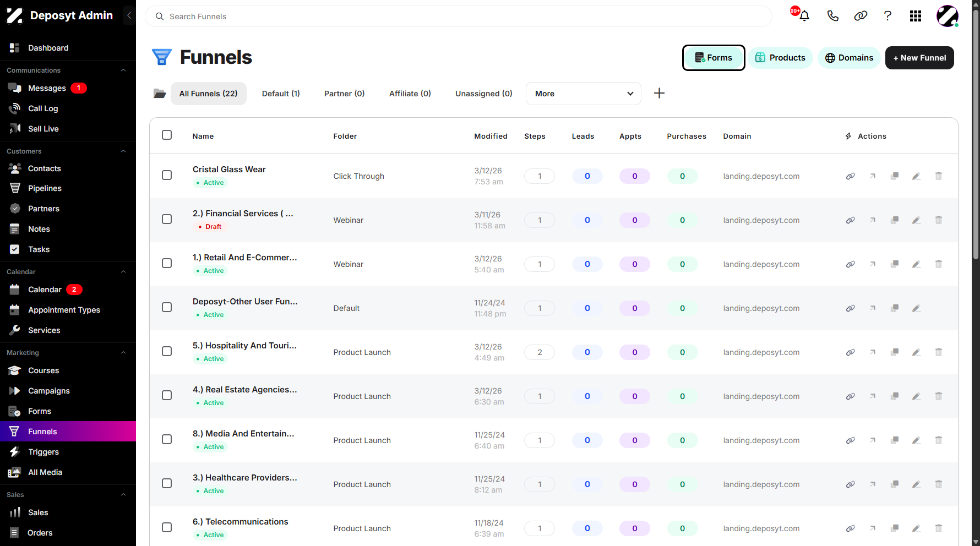Click the New Funnel button

pos(919,58)
